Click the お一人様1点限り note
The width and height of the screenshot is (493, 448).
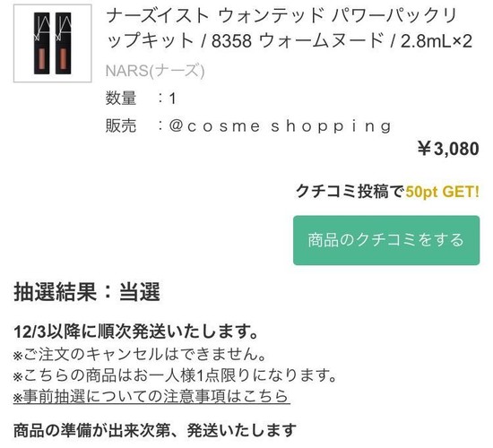click(x=175, y=375)
